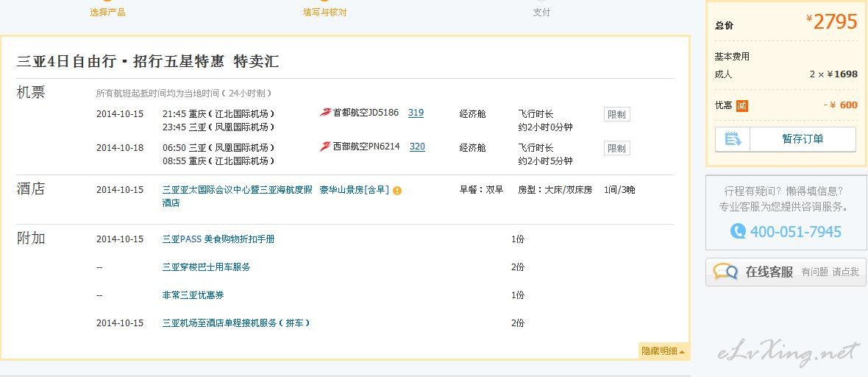The image size is (868, 377).
Task: Open aircraft type 320 link
Action: point(417,147)
